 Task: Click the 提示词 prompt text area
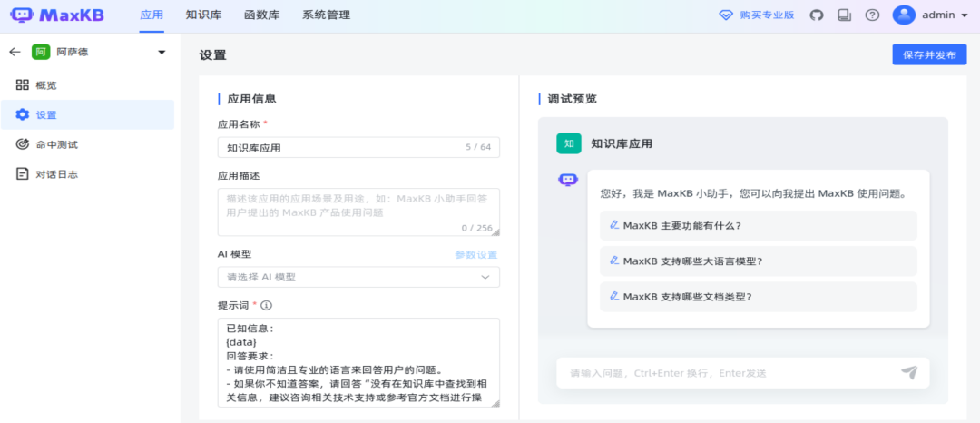[x=358, y=362]
